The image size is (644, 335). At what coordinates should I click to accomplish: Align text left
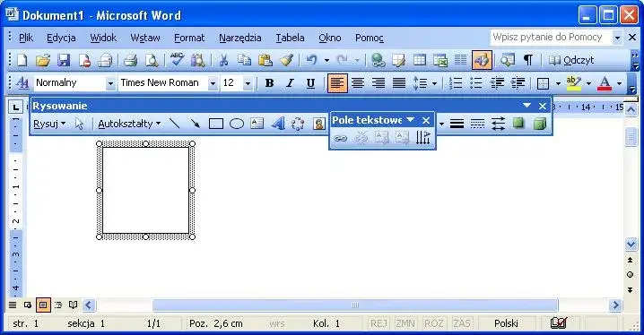point(336,83)
